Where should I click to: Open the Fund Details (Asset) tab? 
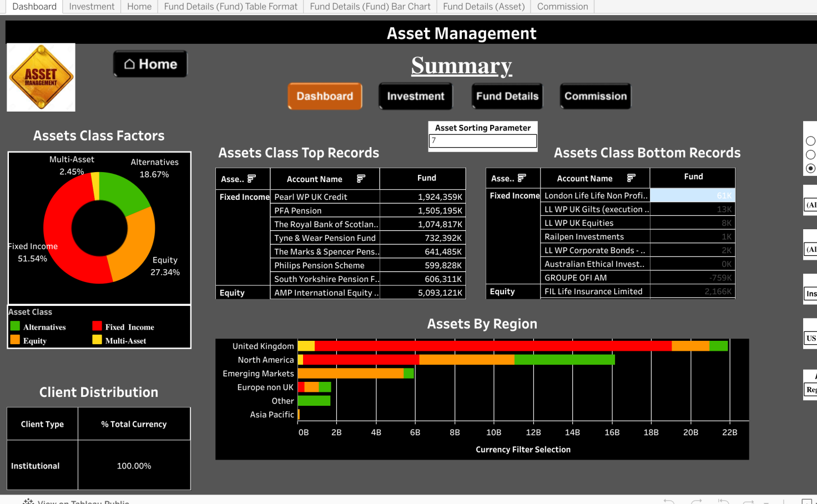483,7
